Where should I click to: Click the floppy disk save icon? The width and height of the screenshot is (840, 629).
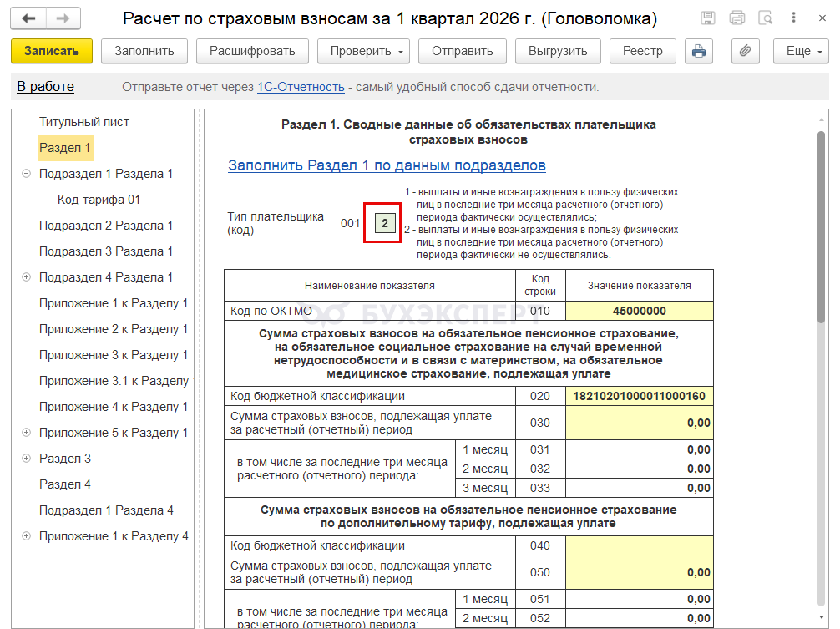(x=708, y=18)
